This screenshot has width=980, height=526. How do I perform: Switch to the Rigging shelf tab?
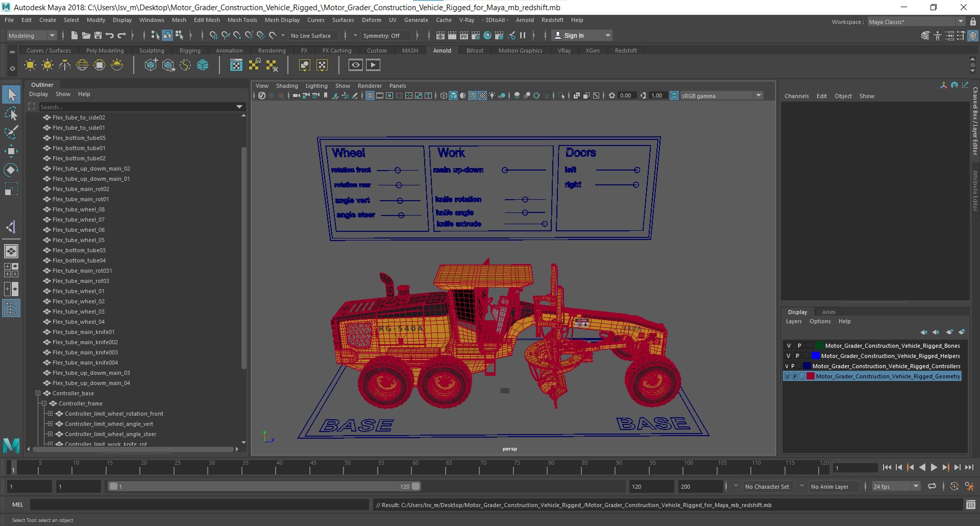pyautogui.click(x=190, y=51)
